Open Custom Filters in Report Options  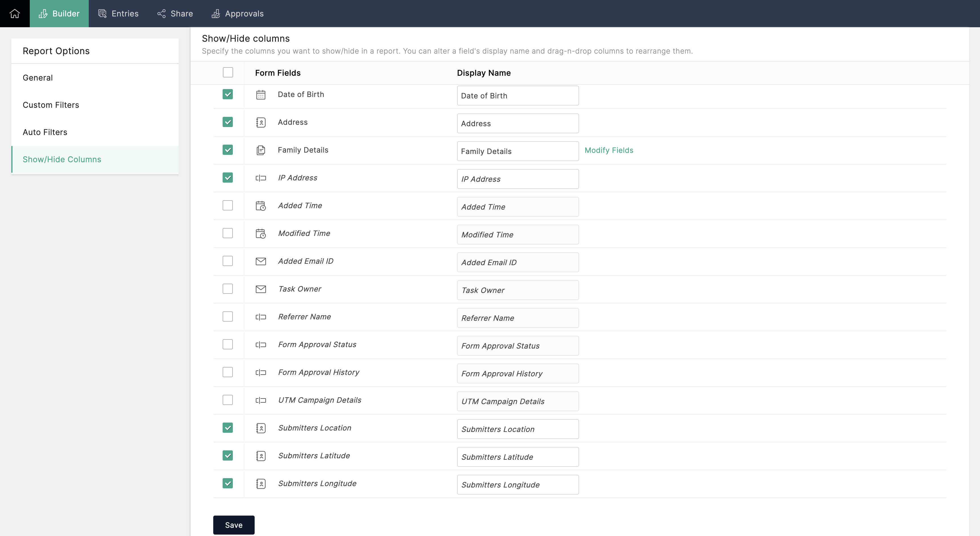click(x=51, y=105)
